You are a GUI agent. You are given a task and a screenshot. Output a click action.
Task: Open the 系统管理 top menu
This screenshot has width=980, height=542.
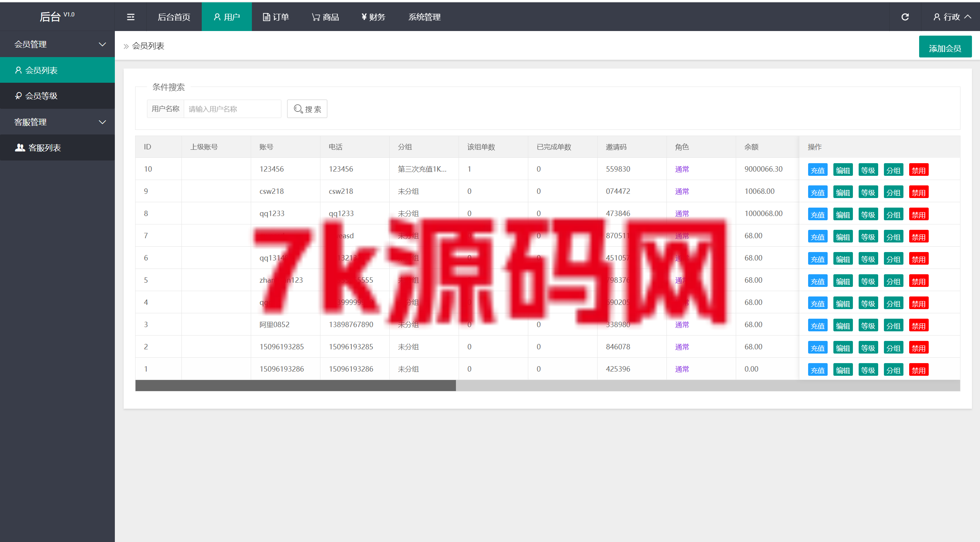(424, 17)
